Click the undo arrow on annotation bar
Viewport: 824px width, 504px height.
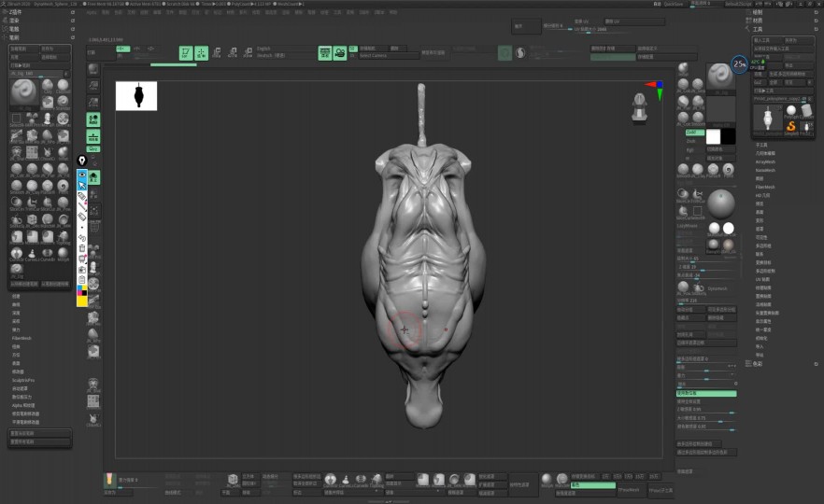(82, 238)
